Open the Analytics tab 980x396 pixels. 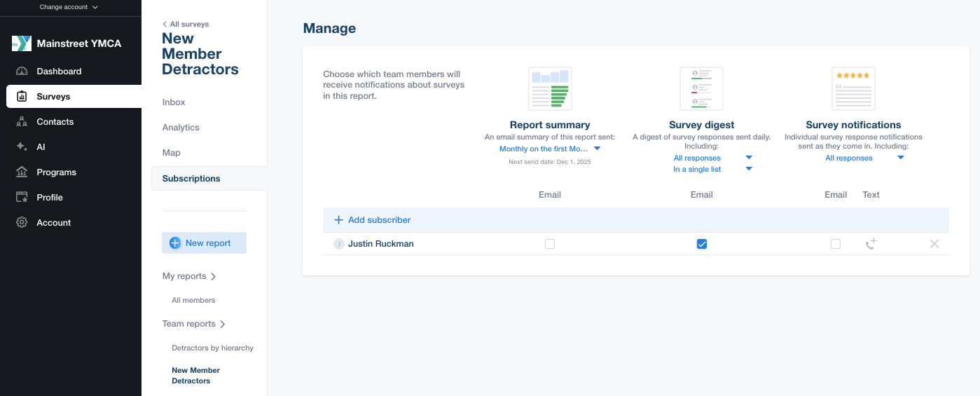(181, 128)
